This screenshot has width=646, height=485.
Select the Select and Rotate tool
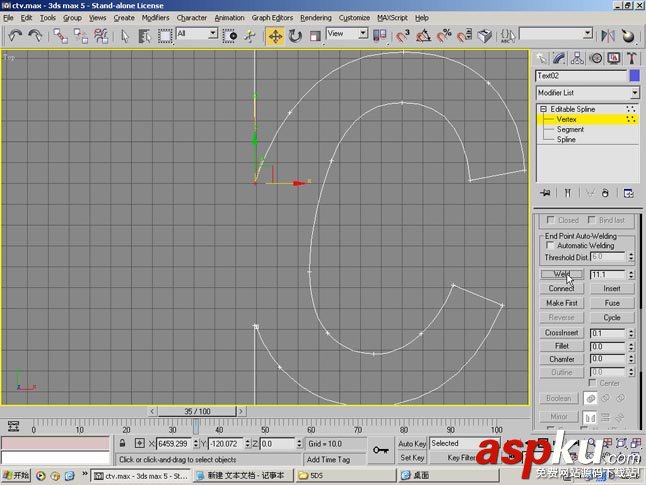click(294, 35)
